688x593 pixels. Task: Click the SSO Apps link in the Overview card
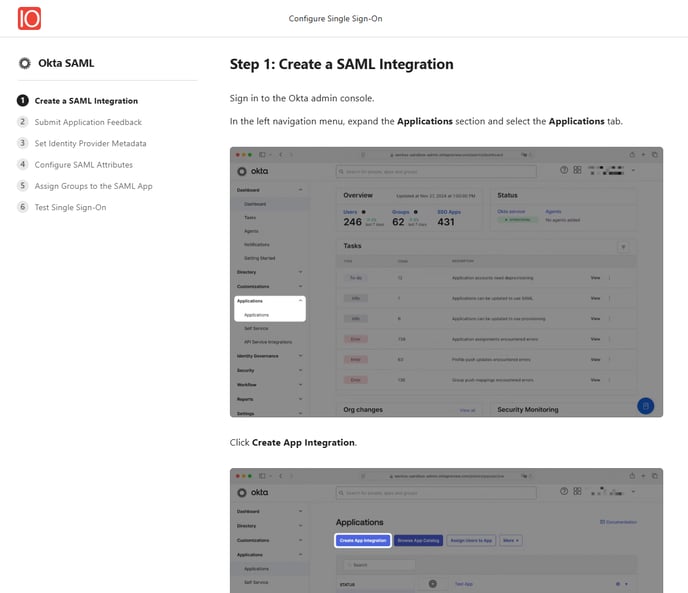coord(449,212)
